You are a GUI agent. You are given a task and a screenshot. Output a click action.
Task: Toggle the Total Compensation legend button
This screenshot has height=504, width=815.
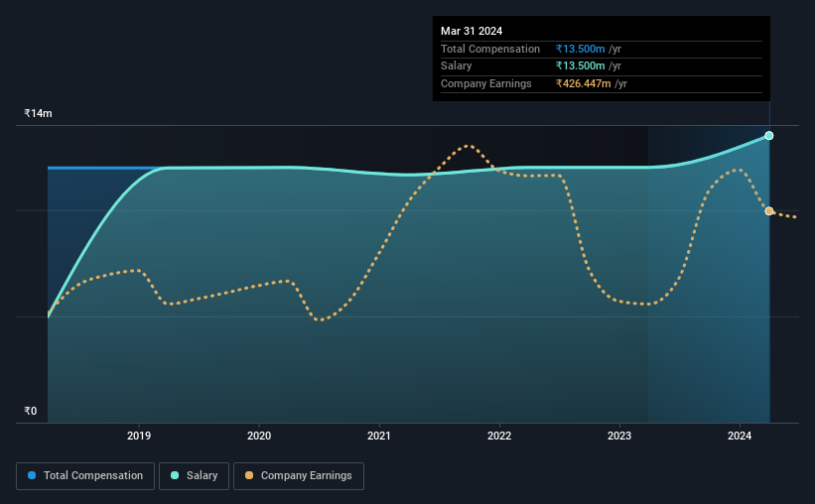click(x=85, y=476)
